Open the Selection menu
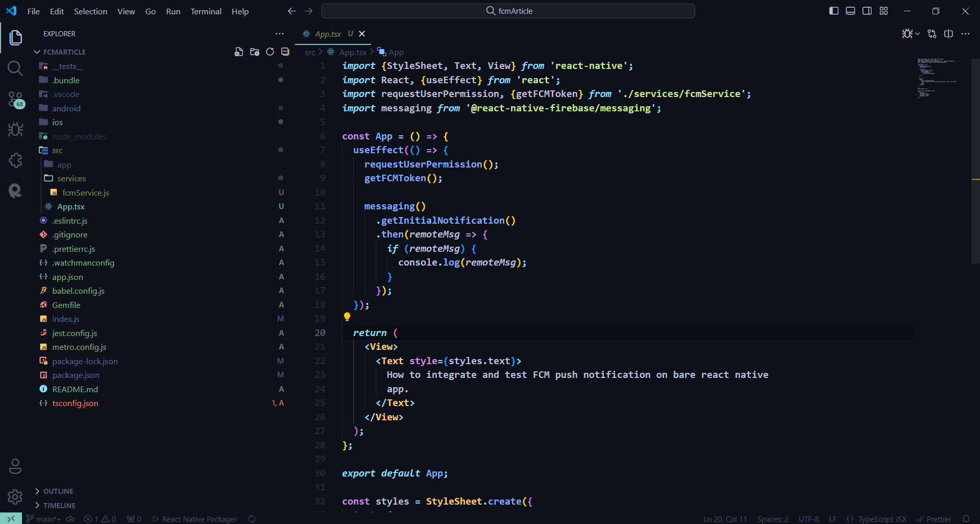The image size is (980, 524). 90,11
